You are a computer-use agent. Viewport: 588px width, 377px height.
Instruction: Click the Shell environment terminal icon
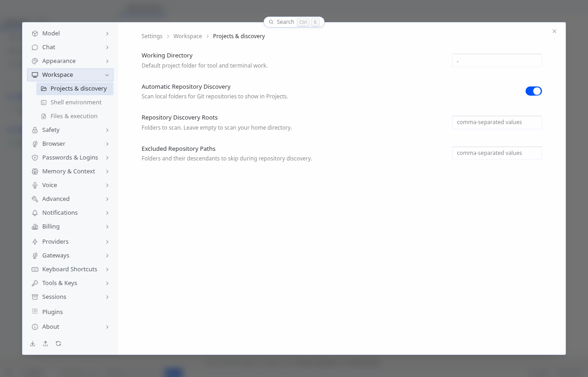44,103
